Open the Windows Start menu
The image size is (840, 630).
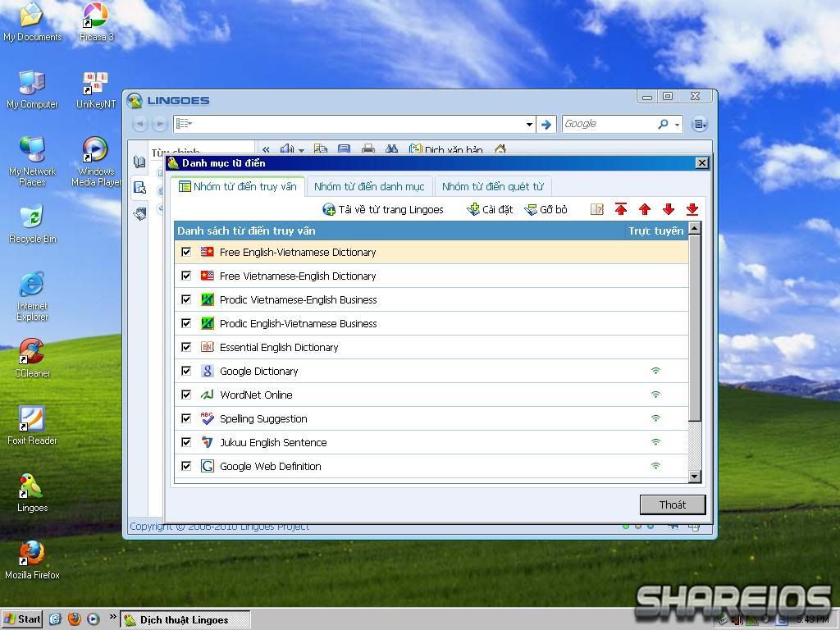pyautogui.click(x=22, y=619)
